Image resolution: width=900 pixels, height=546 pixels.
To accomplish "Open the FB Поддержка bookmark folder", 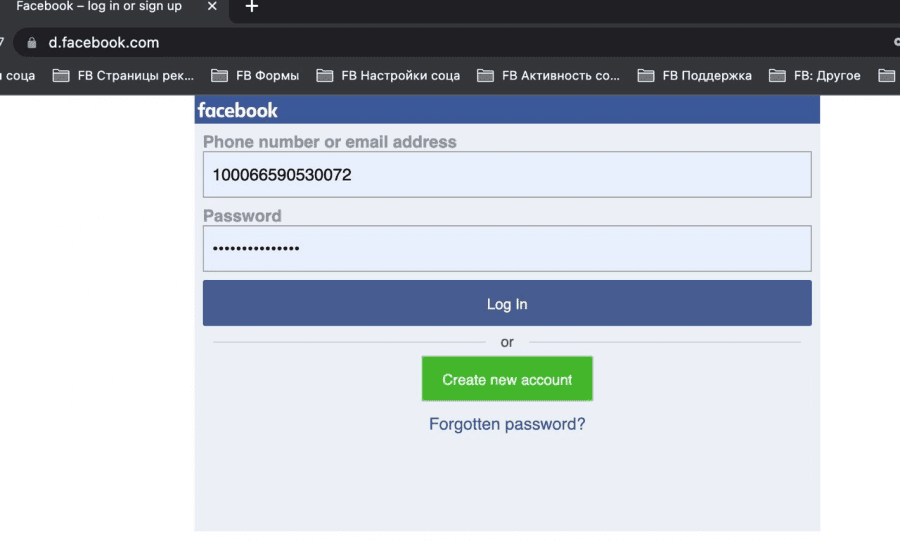I will tap(695, 75).
